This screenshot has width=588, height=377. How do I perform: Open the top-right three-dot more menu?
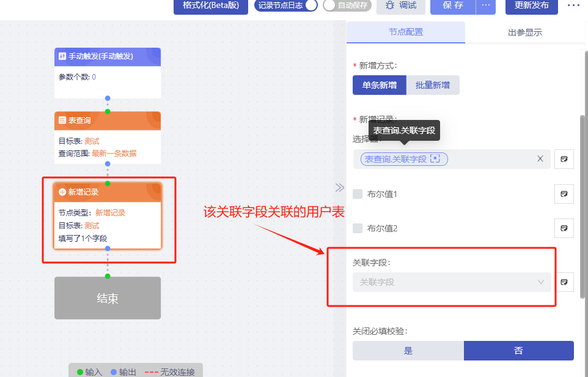point(573,6)
